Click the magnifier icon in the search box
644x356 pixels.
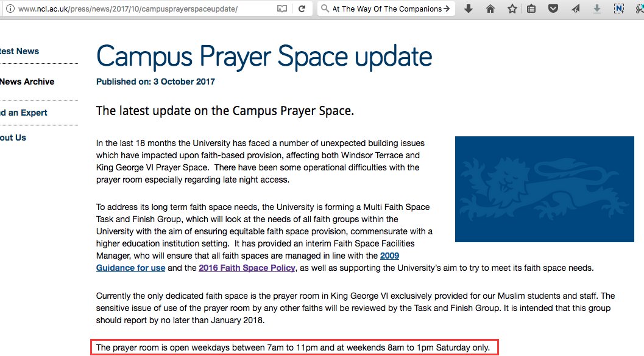[325, 8]
